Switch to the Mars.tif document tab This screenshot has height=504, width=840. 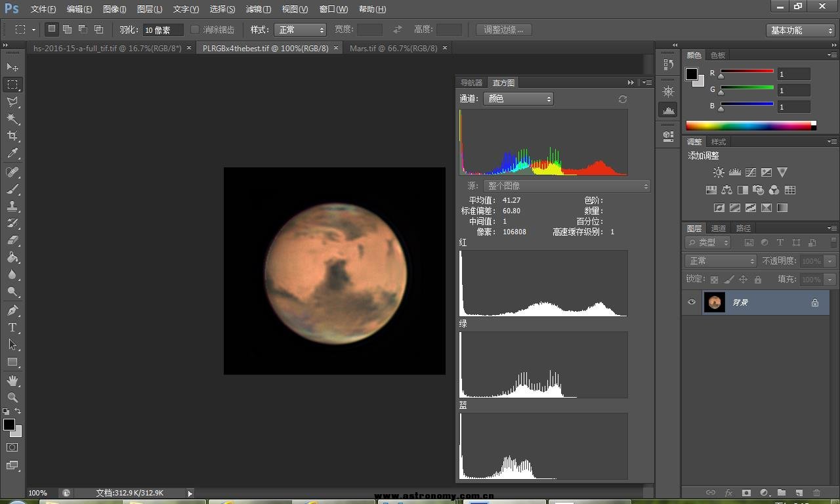click(x=393, y=48)
